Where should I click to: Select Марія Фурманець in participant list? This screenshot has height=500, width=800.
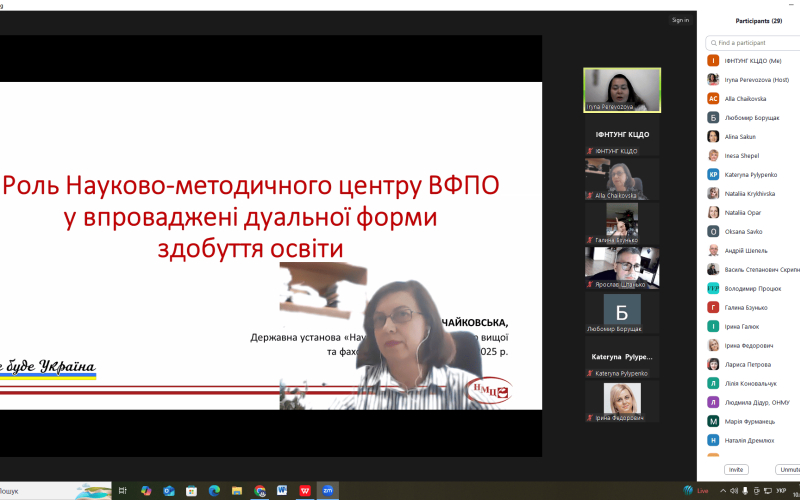click(x=753, y=421)
